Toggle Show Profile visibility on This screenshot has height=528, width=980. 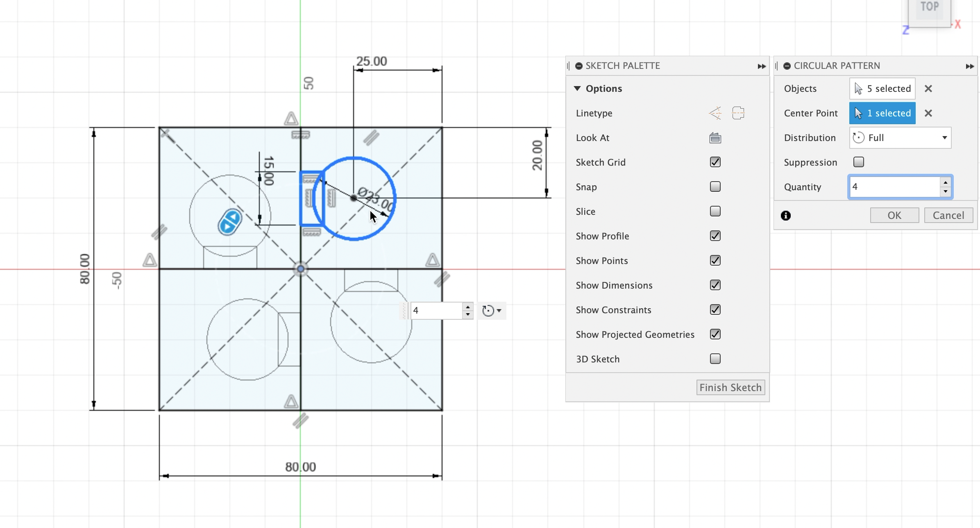(x=715, y=236)
